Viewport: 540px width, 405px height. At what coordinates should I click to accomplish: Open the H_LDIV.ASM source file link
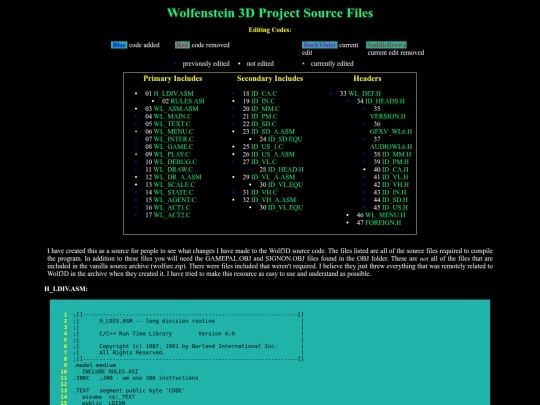(173, 94)
